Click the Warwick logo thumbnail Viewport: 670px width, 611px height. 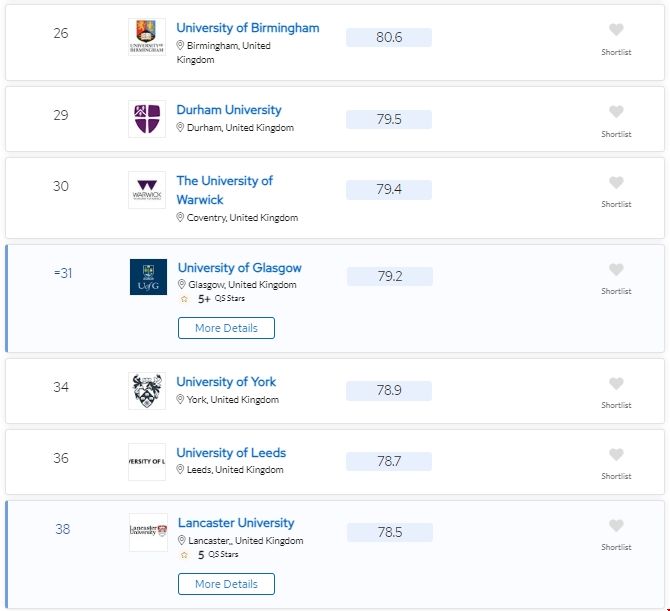[x=147, y=190]
